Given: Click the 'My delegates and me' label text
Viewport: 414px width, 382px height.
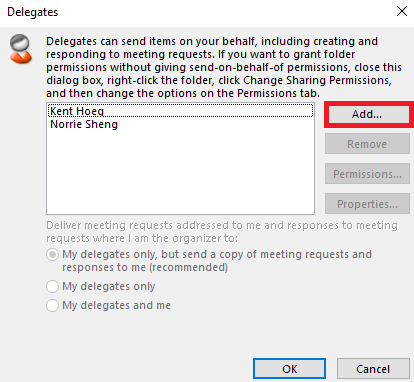Looking at the screenshot, I should point(116,305).
